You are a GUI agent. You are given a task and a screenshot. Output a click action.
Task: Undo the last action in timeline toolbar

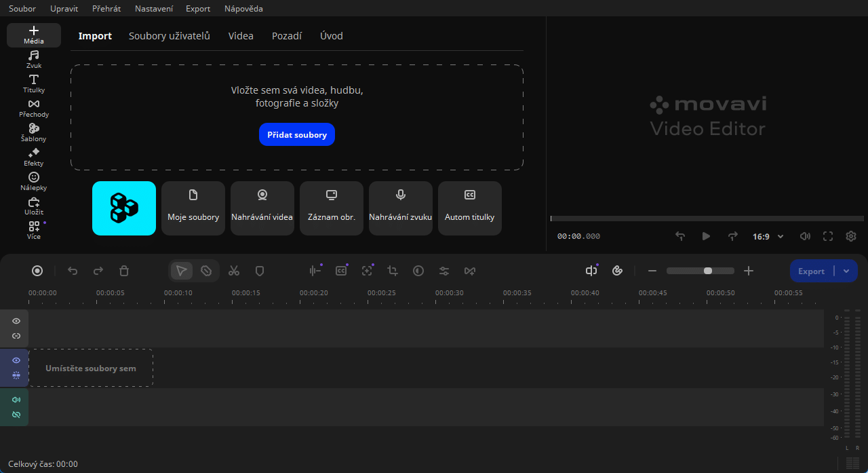pos(73,271)
